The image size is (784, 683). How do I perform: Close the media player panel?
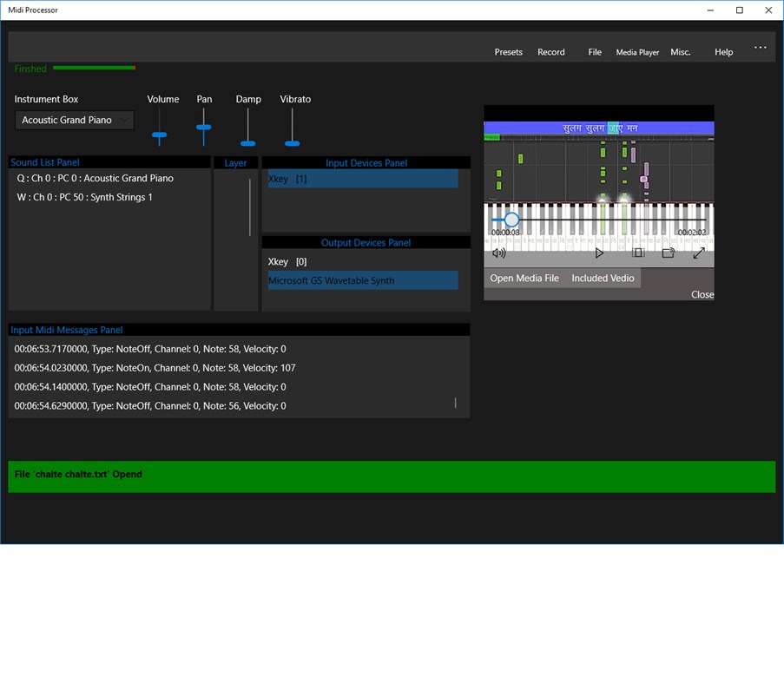(x=702, y=294)
